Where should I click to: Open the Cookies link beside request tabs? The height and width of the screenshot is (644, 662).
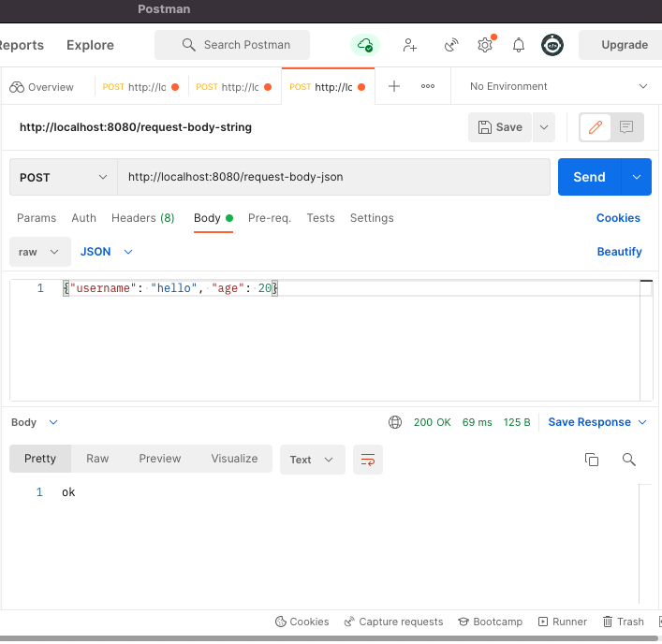coord(618,218)
